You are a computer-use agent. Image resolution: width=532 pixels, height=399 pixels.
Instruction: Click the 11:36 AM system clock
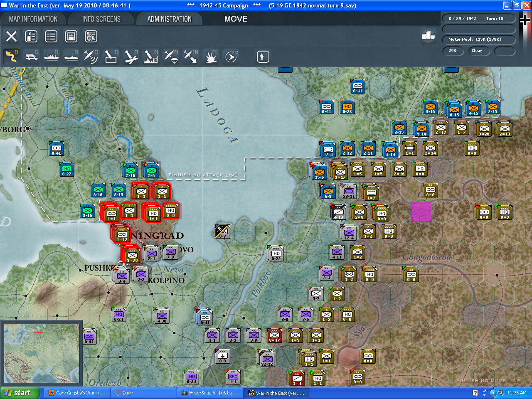tap(517, 393)
